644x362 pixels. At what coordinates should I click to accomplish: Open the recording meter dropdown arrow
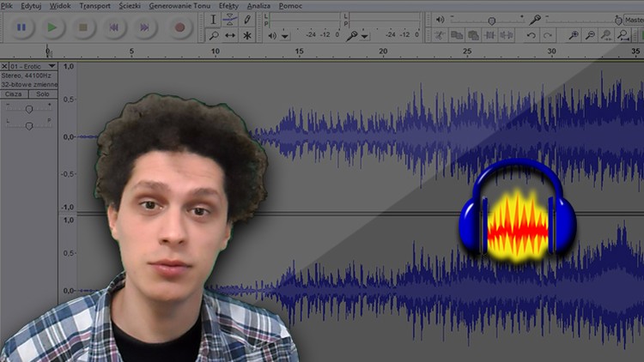click(x=364, y=36)
